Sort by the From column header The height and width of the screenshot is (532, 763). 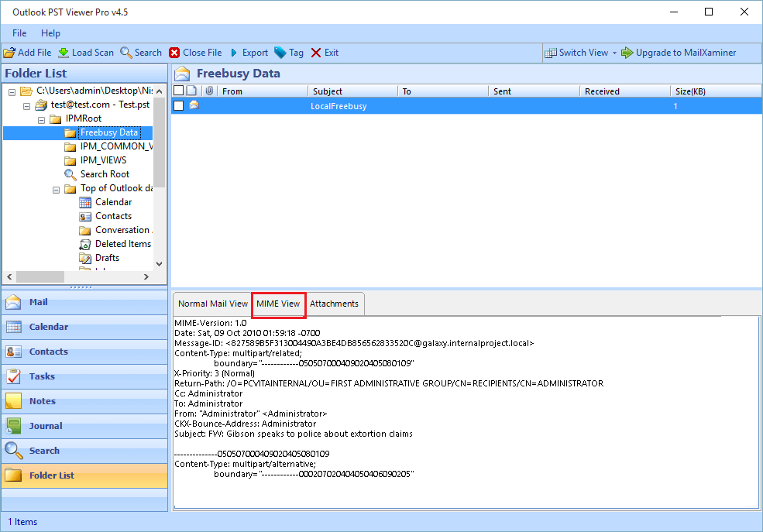coord(263,91)
